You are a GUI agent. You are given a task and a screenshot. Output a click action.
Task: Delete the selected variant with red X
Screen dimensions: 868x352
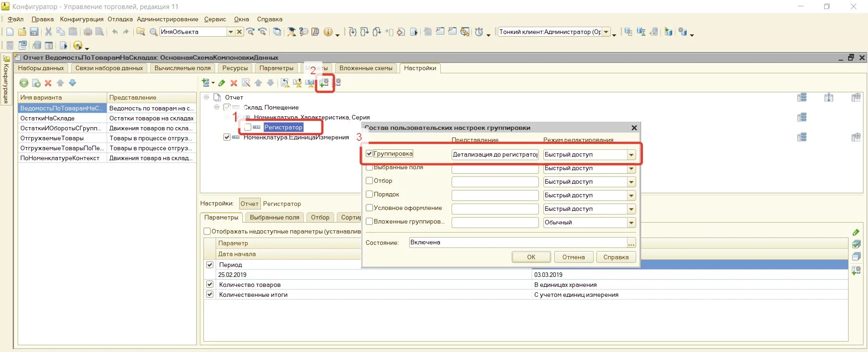[x=48, y=83]
